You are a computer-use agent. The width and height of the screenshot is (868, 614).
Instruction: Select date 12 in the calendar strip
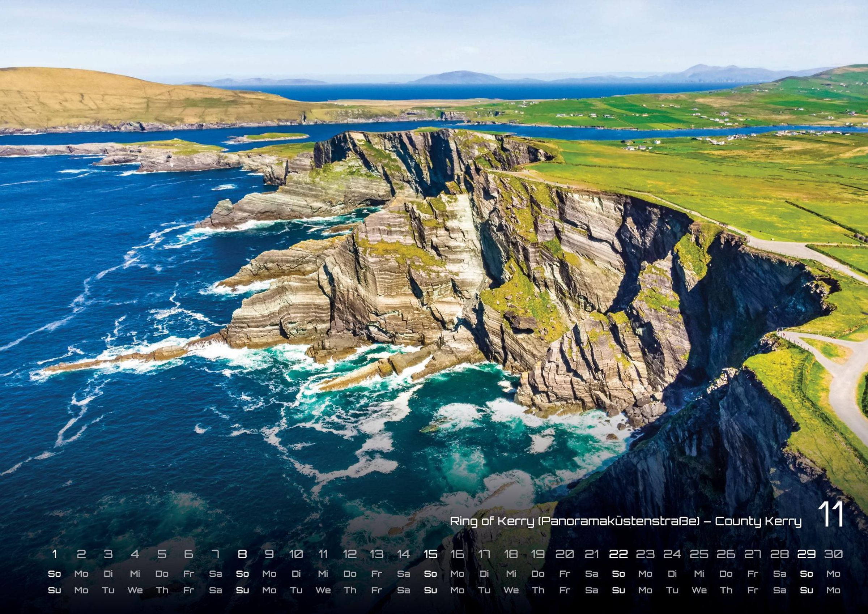click(x=350, y=554)
